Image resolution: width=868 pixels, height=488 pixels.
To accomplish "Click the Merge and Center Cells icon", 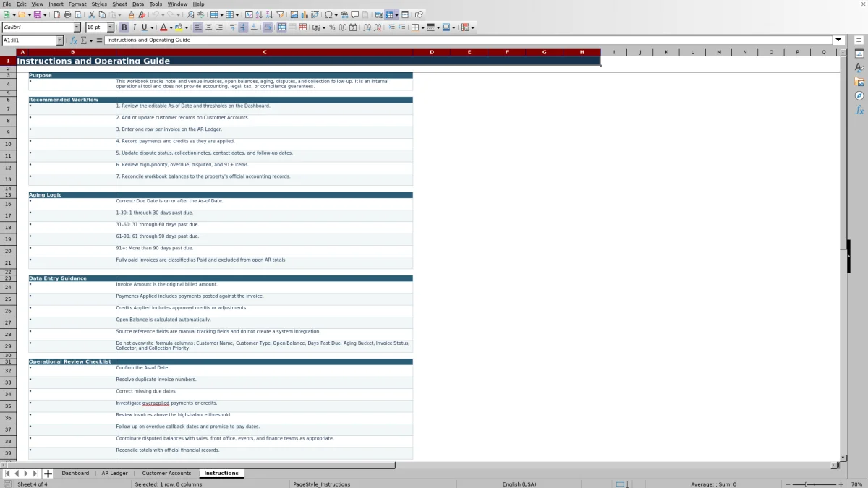I will coord(282,27).
